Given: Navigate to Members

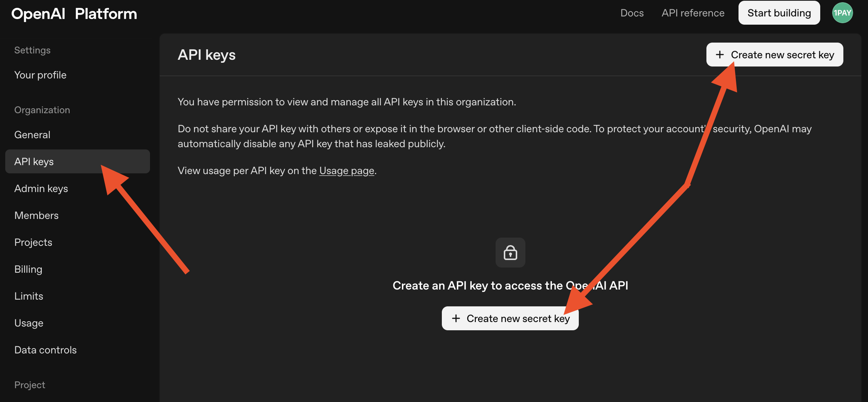Looking at the screenshot, I should point(37,216).
